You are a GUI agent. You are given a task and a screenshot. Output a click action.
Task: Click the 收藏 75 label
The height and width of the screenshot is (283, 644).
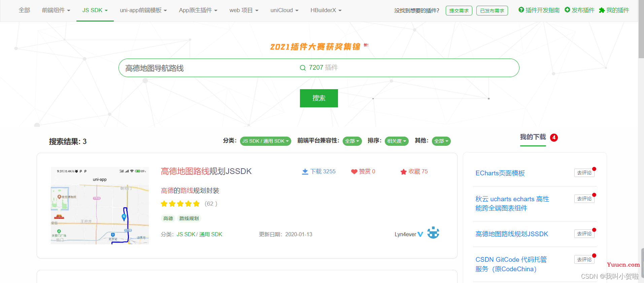click(x=418, y=172)
